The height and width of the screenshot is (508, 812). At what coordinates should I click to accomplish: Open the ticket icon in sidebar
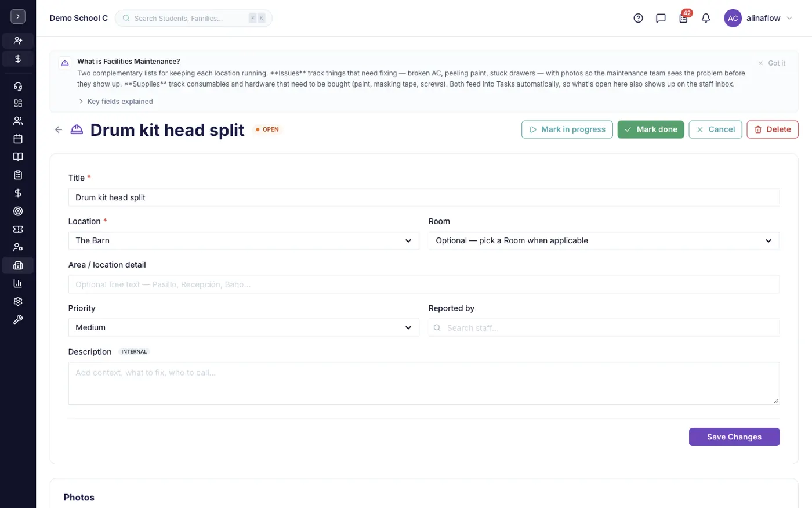click(18, 229)
